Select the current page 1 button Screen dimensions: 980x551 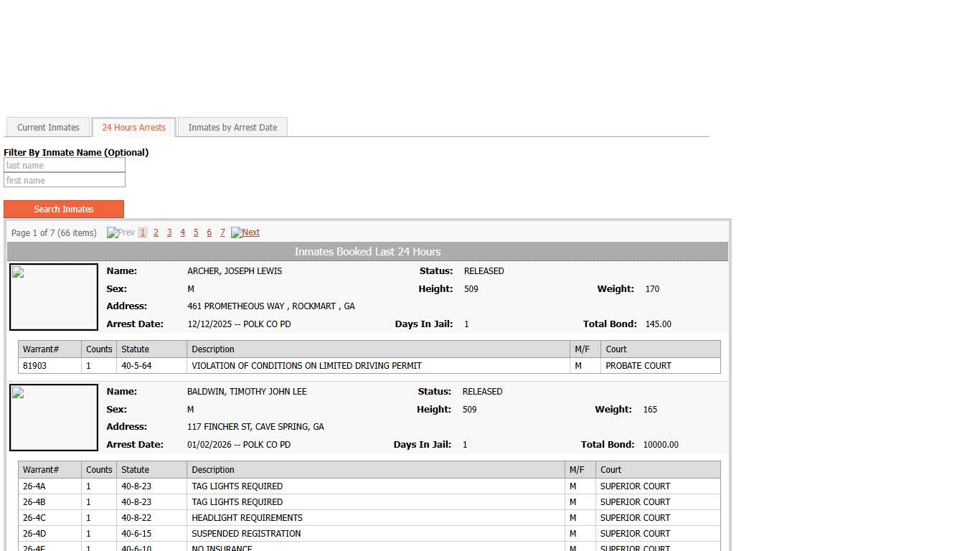pos(142,232)
